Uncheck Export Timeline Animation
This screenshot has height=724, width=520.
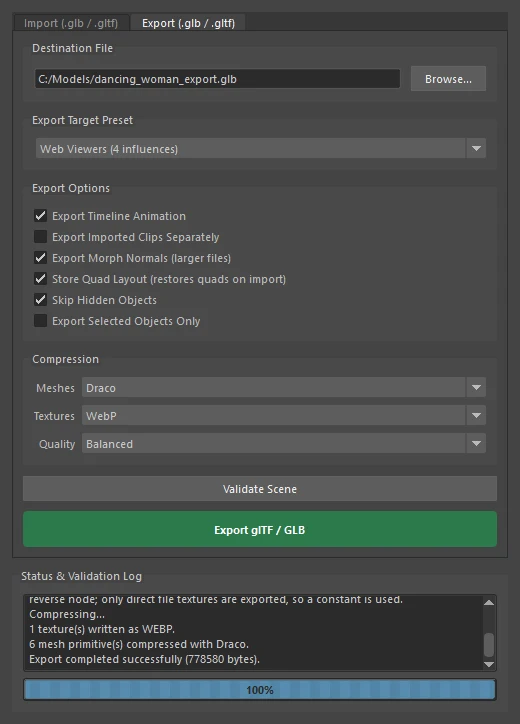coord(41,216)
